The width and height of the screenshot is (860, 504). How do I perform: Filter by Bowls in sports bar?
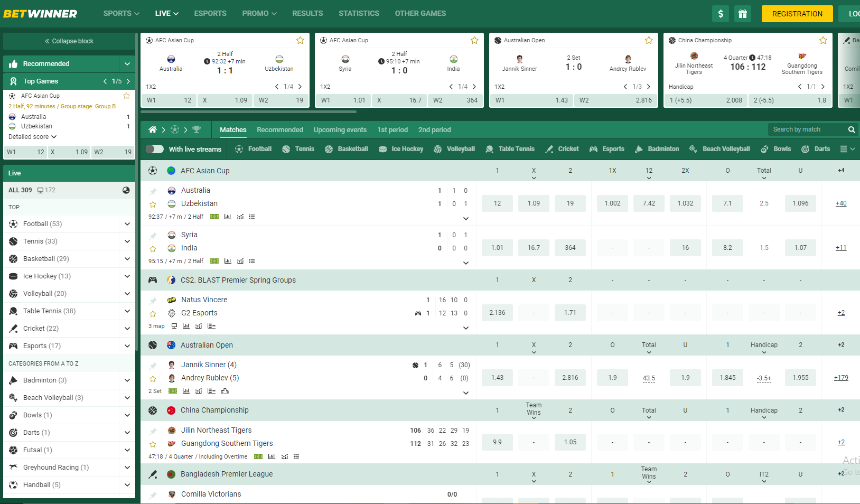[775, 149]
